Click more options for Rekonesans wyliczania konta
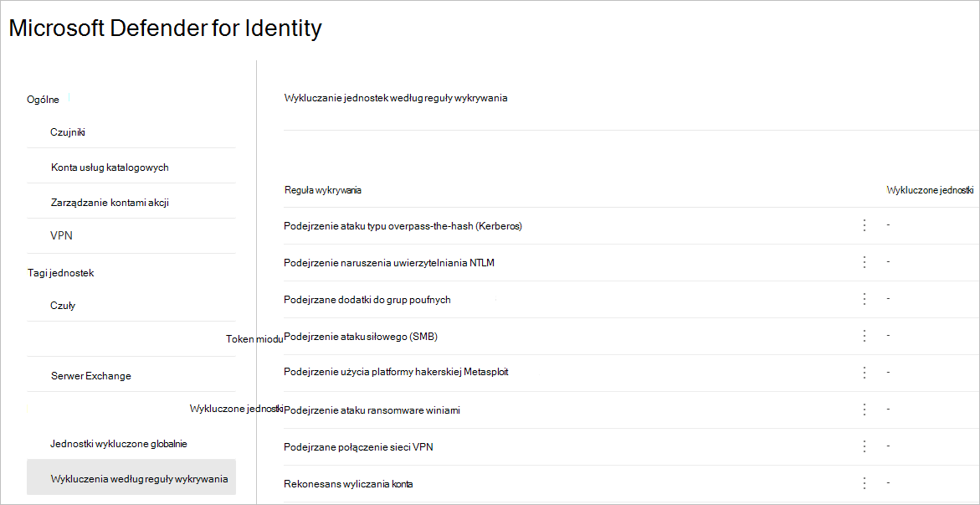Viewport: 980px width, 505px height. click(865, 483)
